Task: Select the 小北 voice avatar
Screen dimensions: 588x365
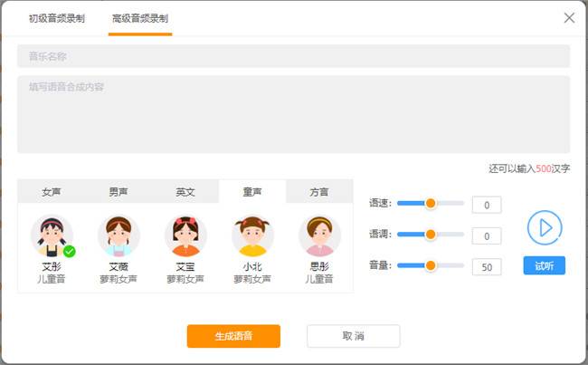Action: pos(252,236)
